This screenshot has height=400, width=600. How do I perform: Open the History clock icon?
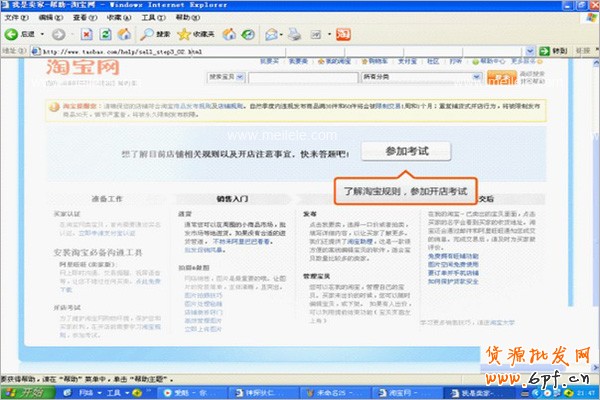click(248, 34)
